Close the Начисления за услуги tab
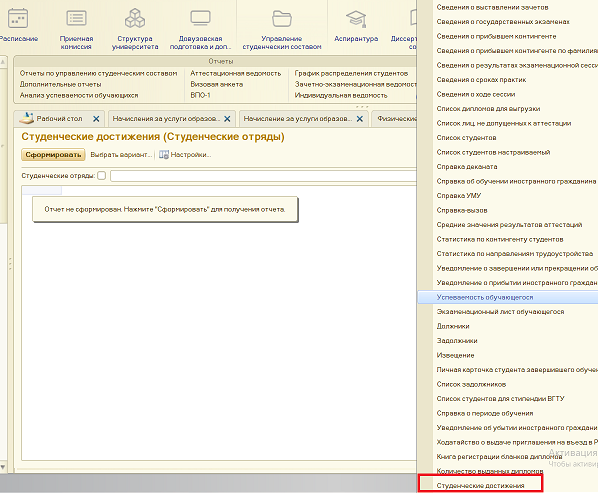This screenshot has height=493, width=598. [x=227, y=119]
